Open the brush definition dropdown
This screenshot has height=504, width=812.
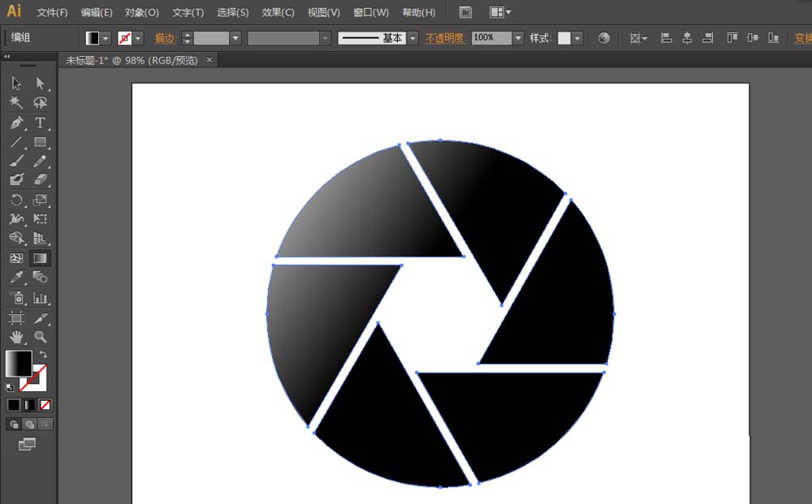pyautogui.click(x=412, y=37)
